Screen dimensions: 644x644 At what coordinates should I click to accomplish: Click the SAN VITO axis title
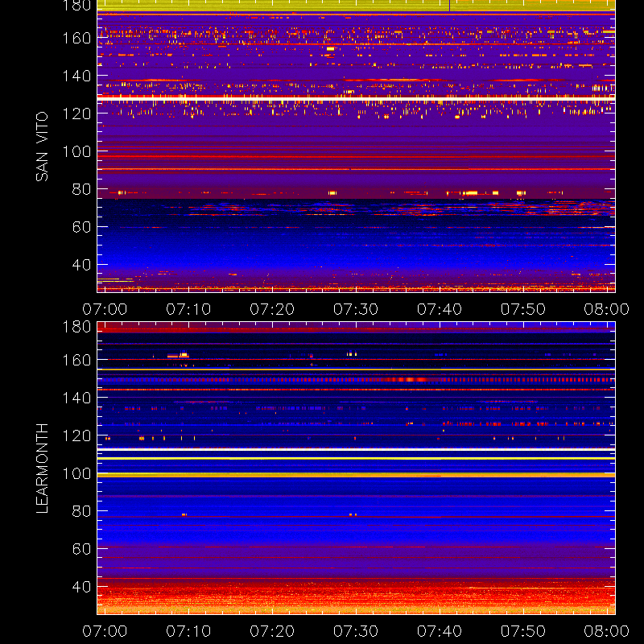pos(42,147)
